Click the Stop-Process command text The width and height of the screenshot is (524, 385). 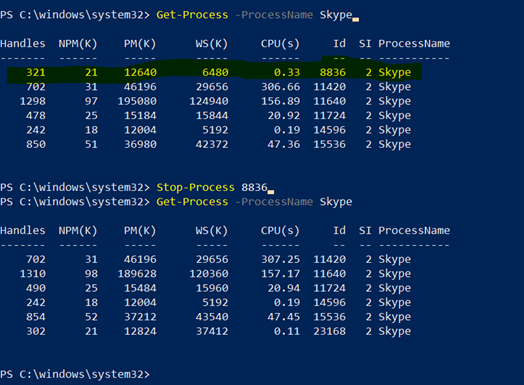tap(195, 187)
